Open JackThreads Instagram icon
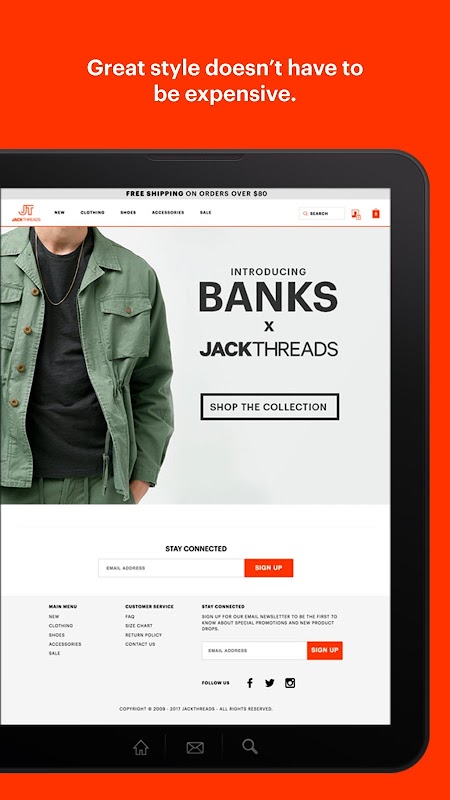Image resolution: width=450 pixels, height=800 pixels. tap(290, 683)
